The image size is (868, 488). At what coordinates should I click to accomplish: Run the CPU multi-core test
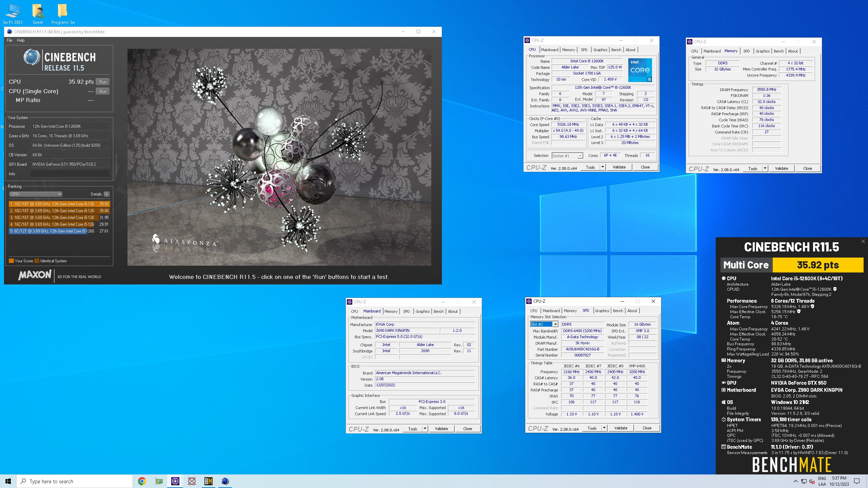coord(103,82)
